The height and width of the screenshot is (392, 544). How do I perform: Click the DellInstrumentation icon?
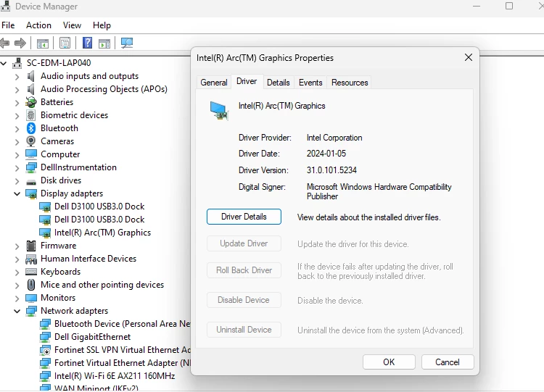[x=31, y=167]
